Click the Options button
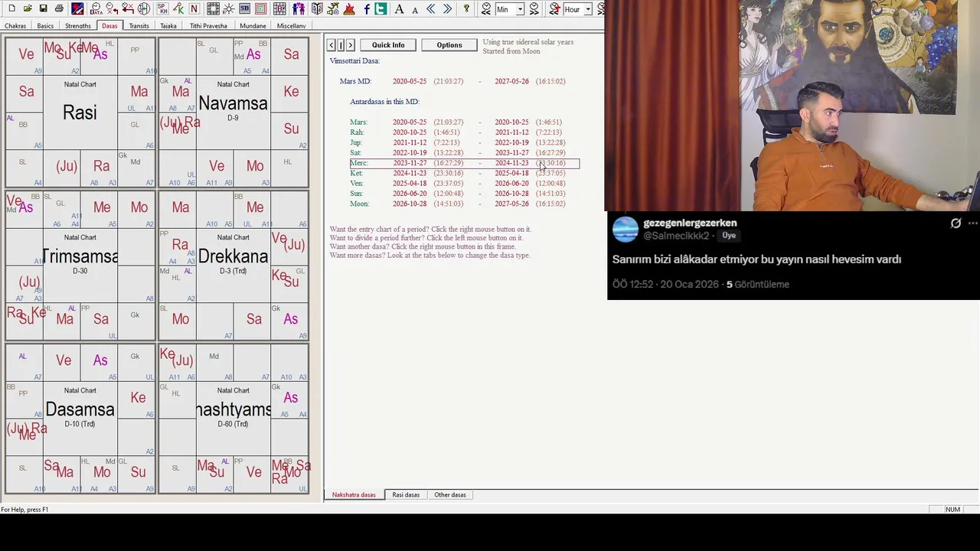Screen dimensions: 980x551 (449, 45)
